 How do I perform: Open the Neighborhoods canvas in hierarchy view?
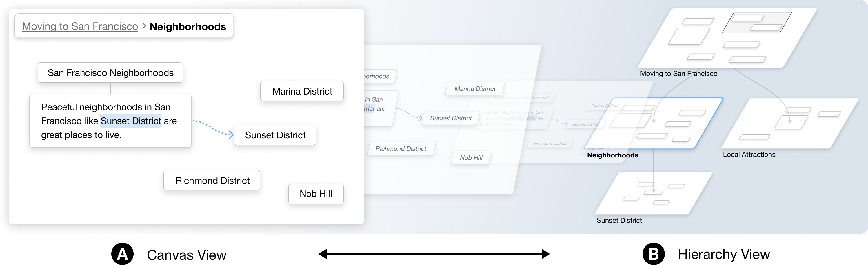point(654,124)
